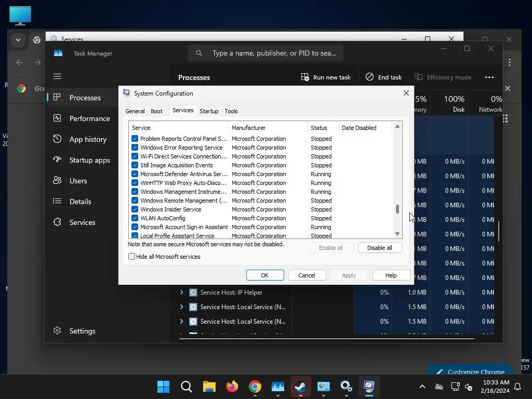Open Google Chrome from taskbar
This screenshot has width=532, height=399.
pyautogui.click(x=255, y=387)
